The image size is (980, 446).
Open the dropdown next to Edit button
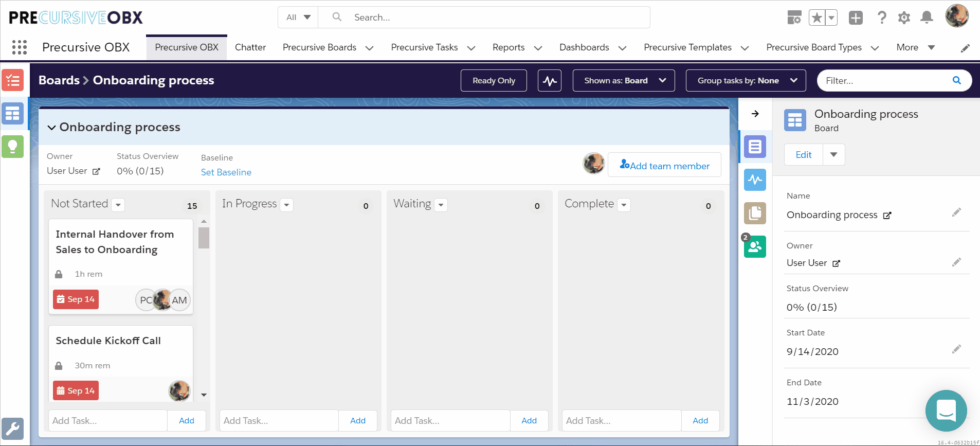(x=834, y=154)
